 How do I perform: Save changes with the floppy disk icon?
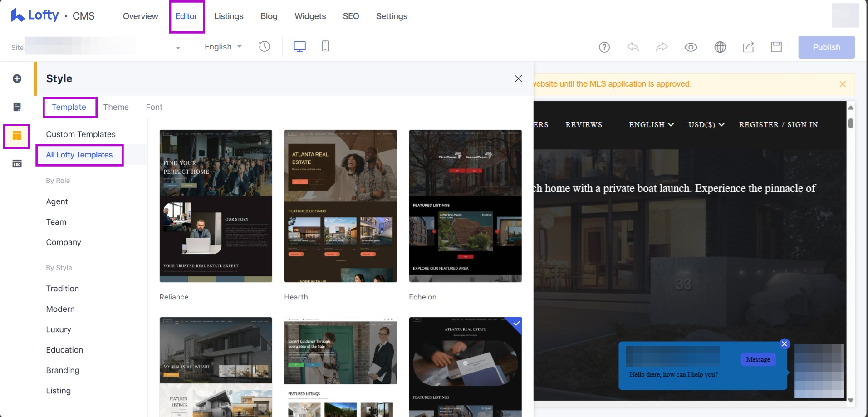click(776, 47)
